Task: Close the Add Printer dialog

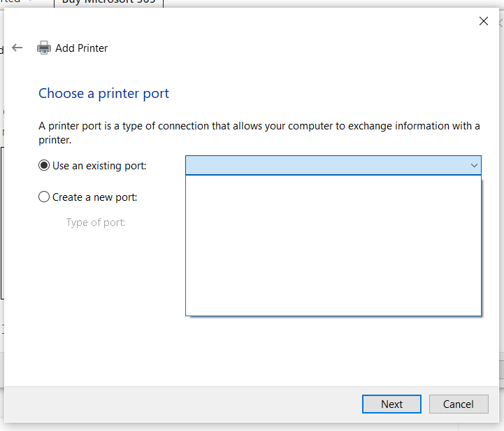Action: point(483,21)
